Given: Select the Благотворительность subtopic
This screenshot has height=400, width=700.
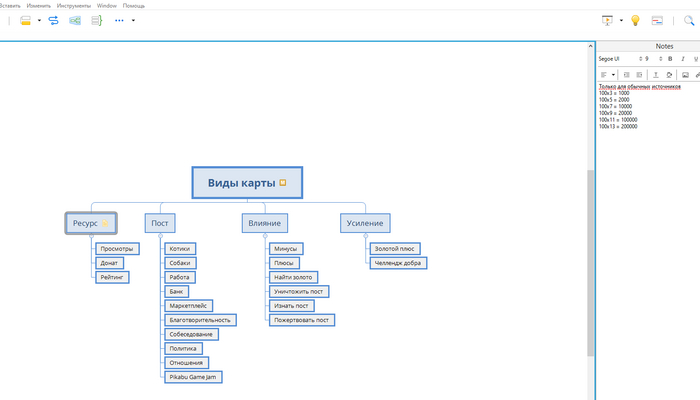Looking at the screenshot, I should tap(200, 320).
